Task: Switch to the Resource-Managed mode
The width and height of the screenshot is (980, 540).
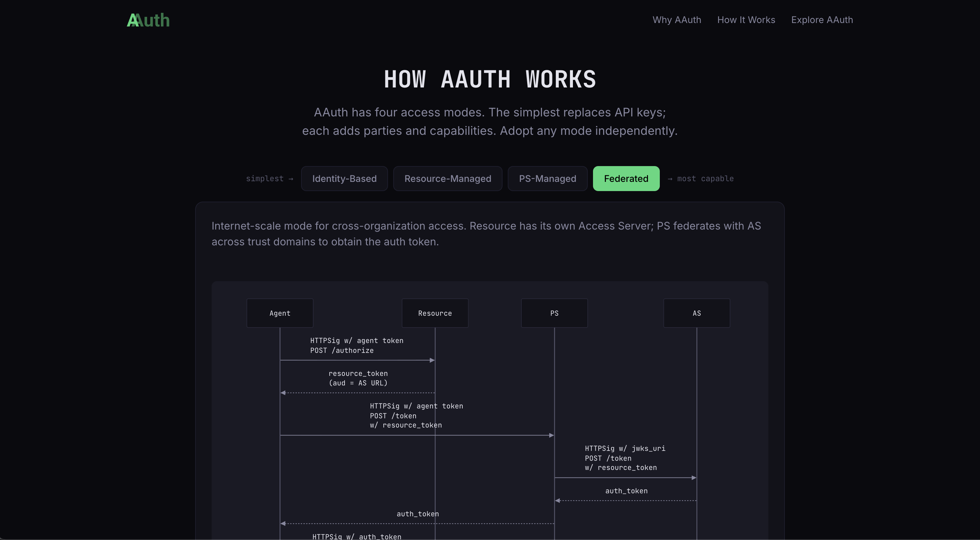Action: [448, 178]
